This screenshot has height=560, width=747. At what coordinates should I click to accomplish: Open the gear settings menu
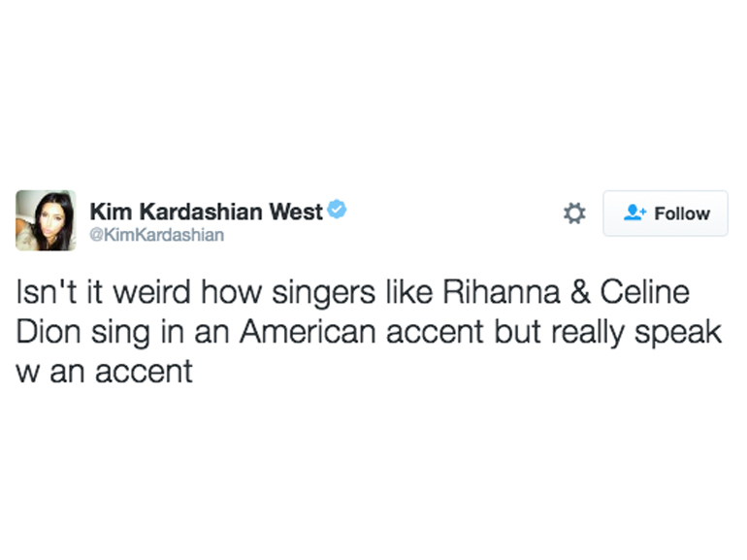(574, 214)
